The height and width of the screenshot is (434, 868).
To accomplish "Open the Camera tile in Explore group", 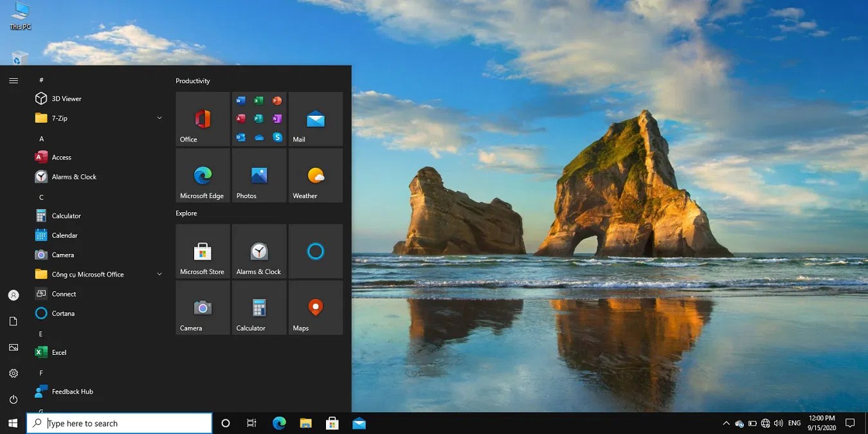I will (x=203, y=308).
